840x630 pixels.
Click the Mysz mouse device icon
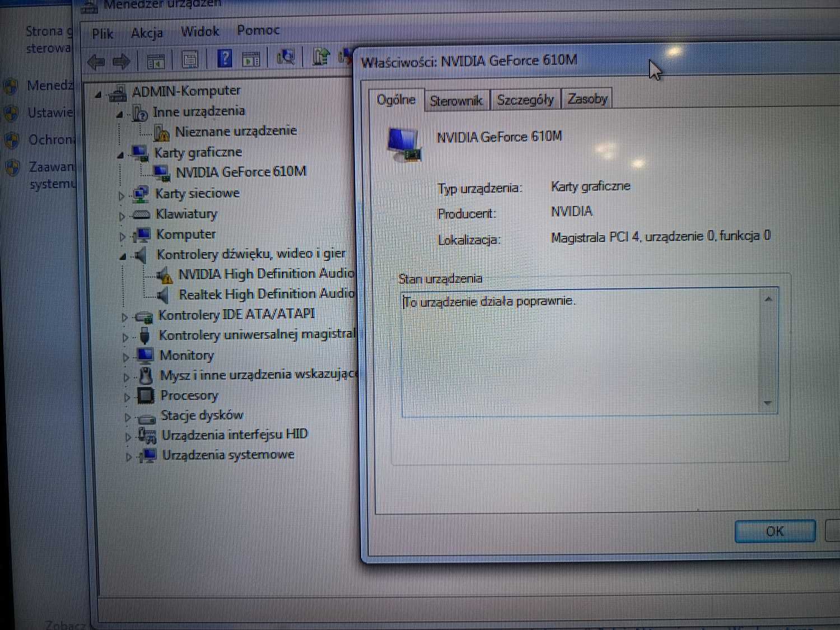point(146,375)
